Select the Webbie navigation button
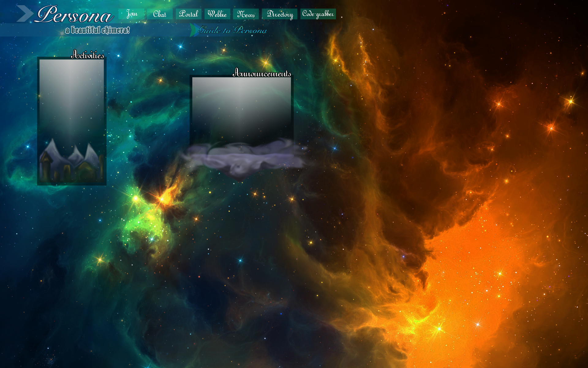 217,14
